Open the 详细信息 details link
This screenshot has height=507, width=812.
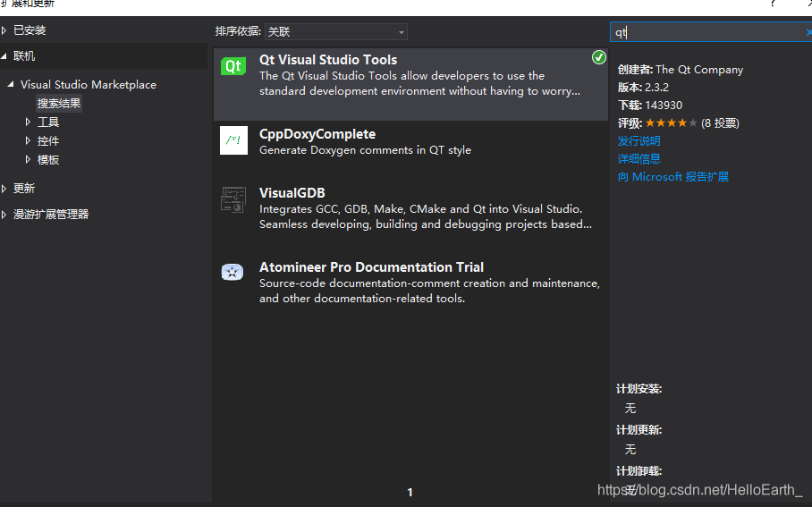[639, 158]
